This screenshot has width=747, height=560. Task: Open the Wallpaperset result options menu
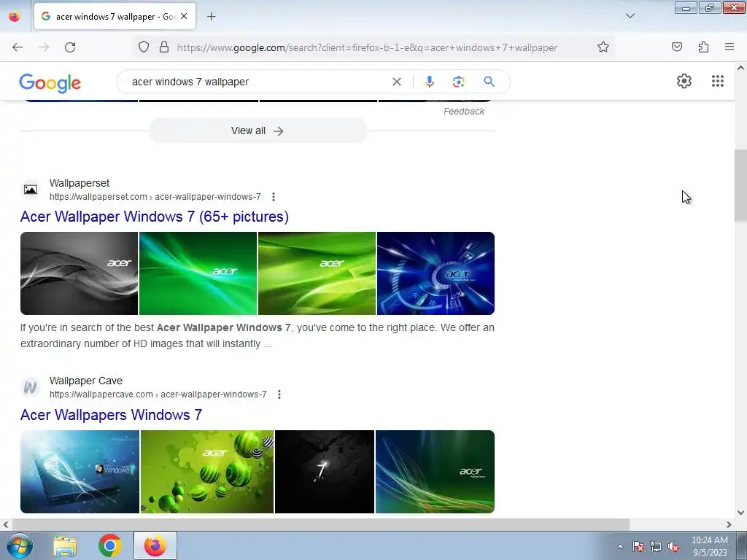[274, 197]
